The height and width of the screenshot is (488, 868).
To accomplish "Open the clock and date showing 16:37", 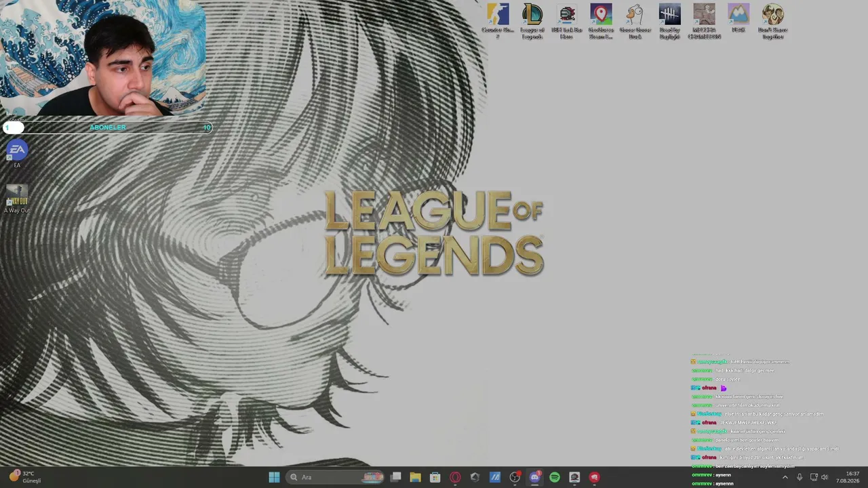I will click(x=848, y=477).
